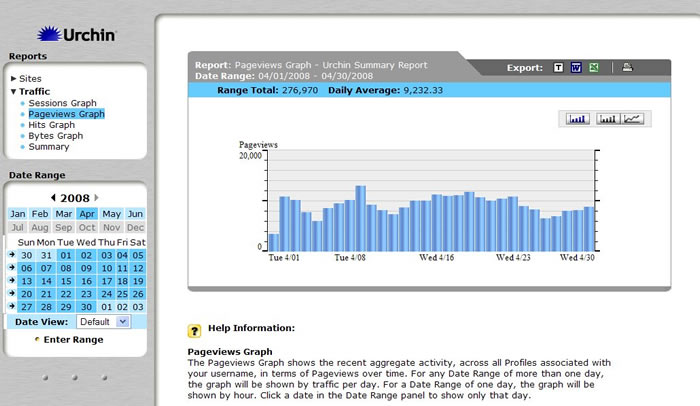Click the Wed 4/16 axis label

click(436, 258)
